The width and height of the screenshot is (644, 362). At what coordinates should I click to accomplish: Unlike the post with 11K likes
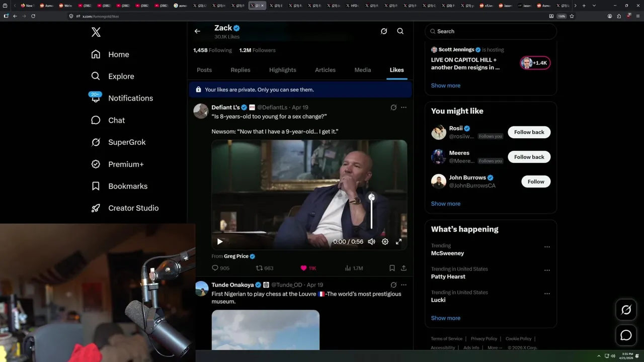point(308,268)
